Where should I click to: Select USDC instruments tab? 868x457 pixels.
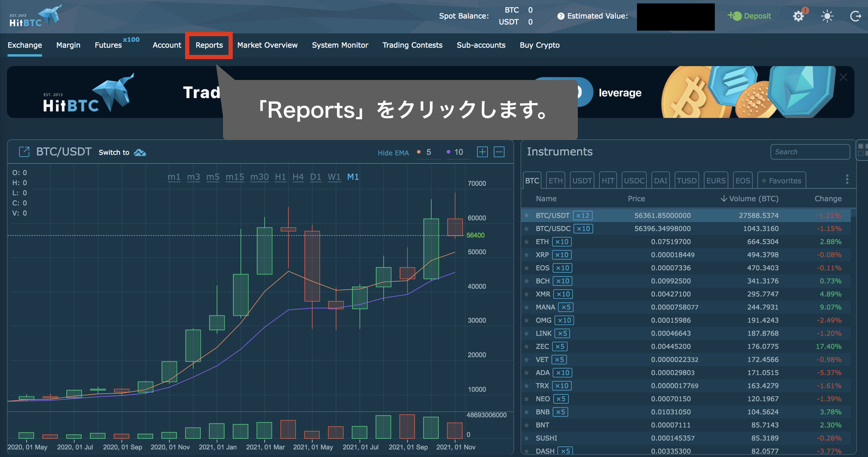(x=634, y=180)
